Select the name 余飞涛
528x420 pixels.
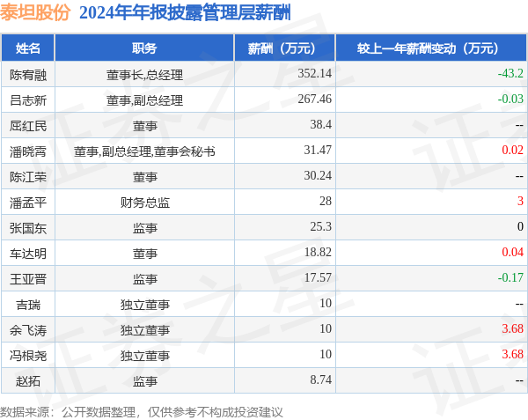point(28,330)
